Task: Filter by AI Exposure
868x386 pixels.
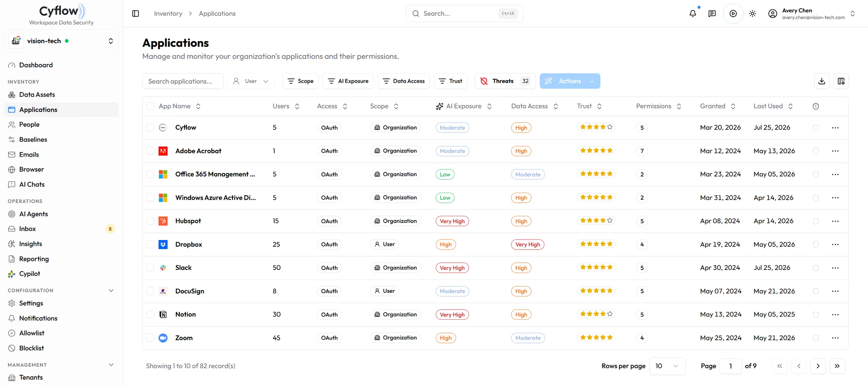Action: pos(348,81)
